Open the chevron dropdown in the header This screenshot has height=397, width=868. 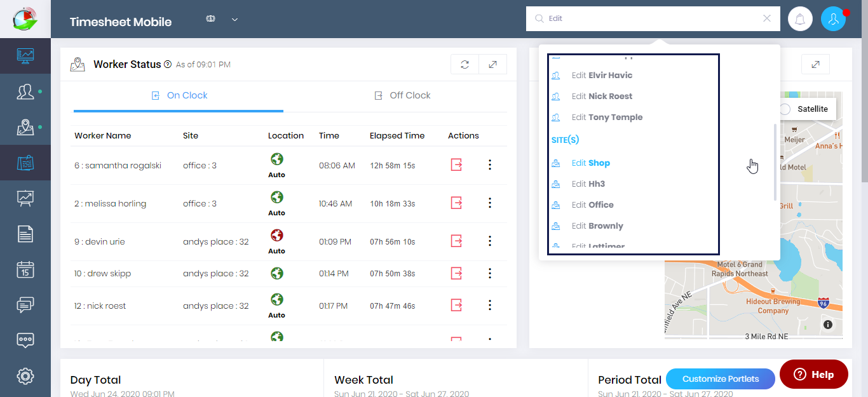click(x=234, y=20)
